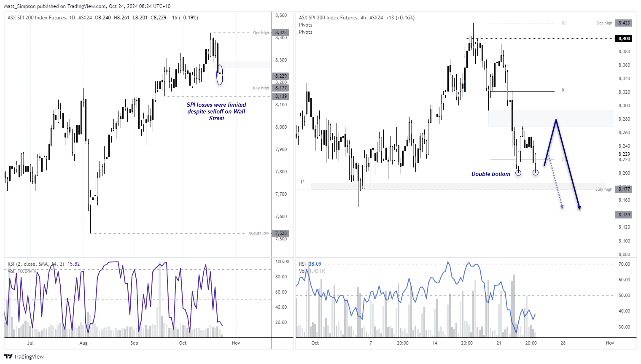The height and width of the screenshot is (364, 641).
Task: Click the first Pivots indicator legend on the 4h chart
Action: pyautogui.click(x=306, y=25)
